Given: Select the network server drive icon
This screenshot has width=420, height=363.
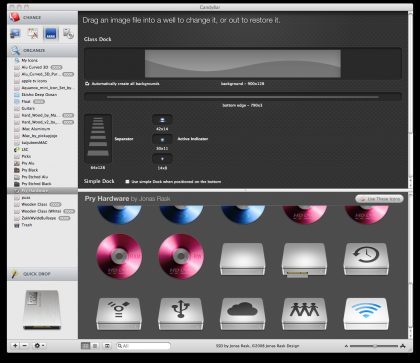Looking at the screenshot, I should (304, 314).
